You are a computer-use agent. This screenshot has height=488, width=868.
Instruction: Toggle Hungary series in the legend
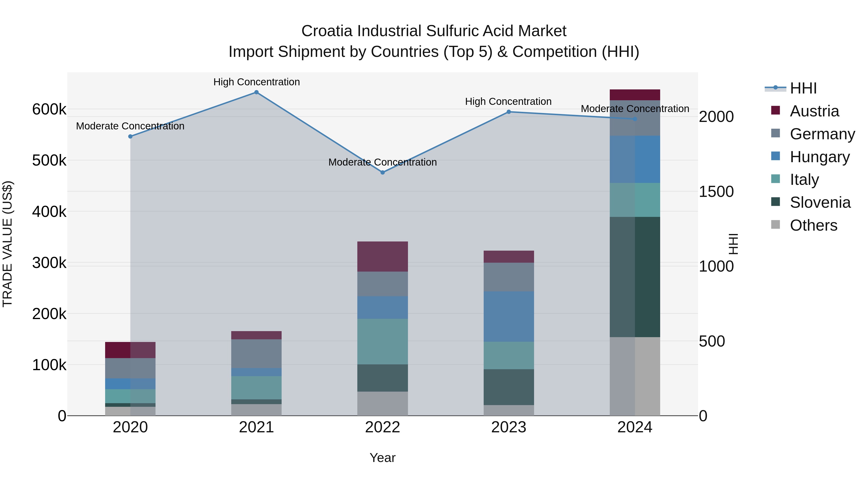(x=810, y=157)
